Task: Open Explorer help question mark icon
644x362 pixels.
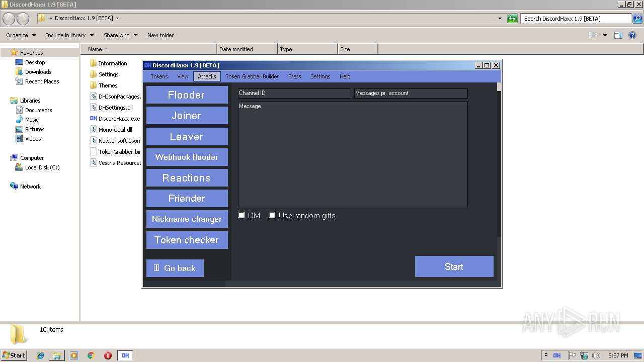Action: click(632, 35)
